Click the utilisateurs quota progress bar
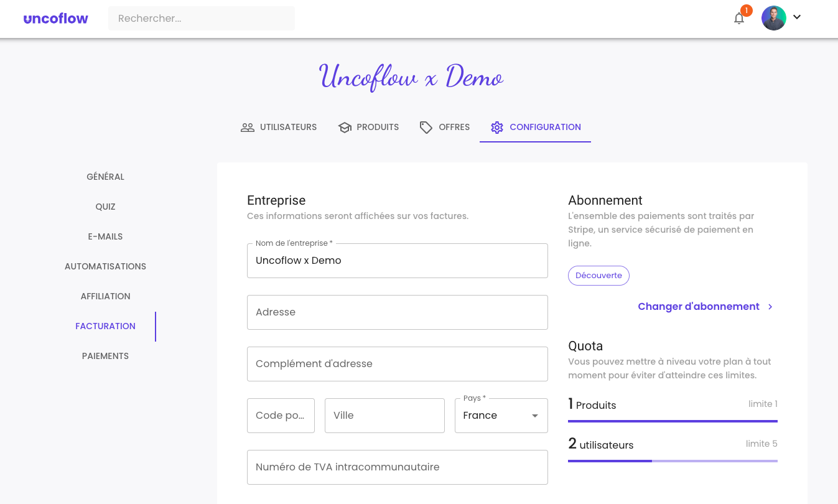The height and width of the screenshot is (504, 838). [x=673, y=461]
